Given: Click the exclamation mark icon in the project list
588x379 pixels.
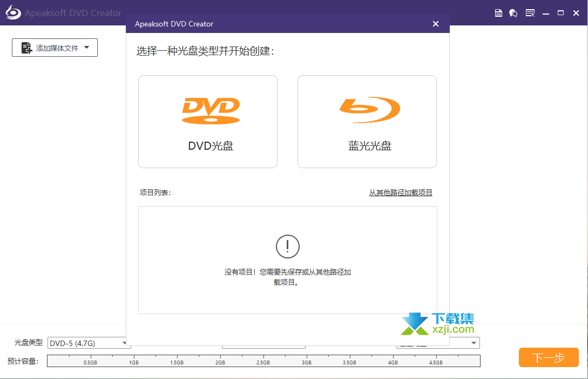Looking at the screenshot, I should pyautogui.click(x=288, y=247).
